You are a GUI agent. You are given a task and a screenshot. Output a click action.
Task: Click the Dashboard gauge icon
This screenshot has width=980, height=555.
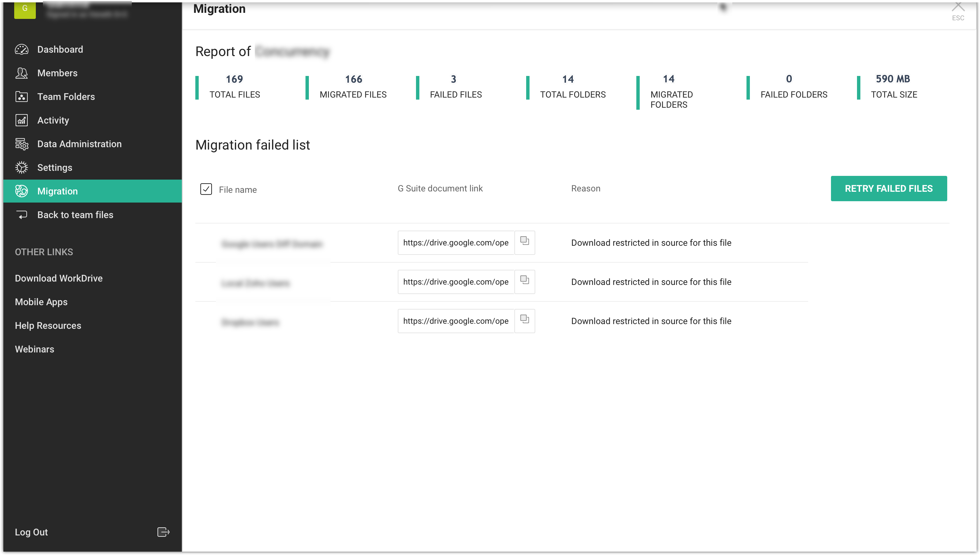point(21,50)
